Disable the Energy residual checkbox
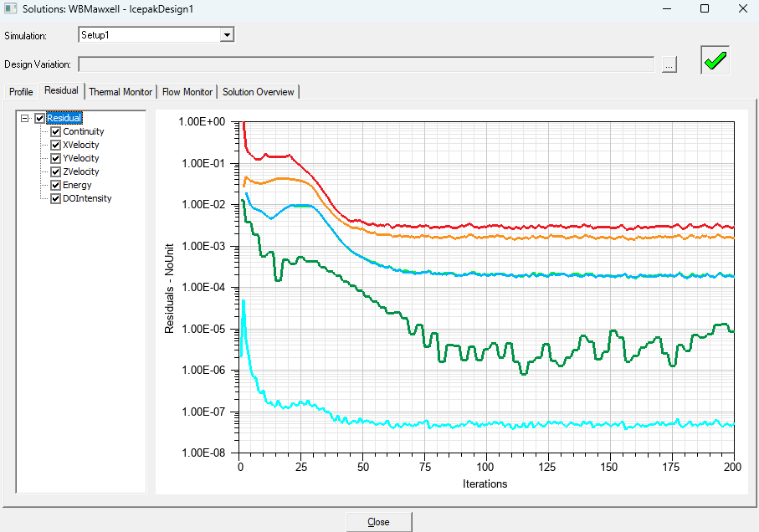The height and width of the screenshot is (532, 759). pyautogui.click(x=56, y=185)
